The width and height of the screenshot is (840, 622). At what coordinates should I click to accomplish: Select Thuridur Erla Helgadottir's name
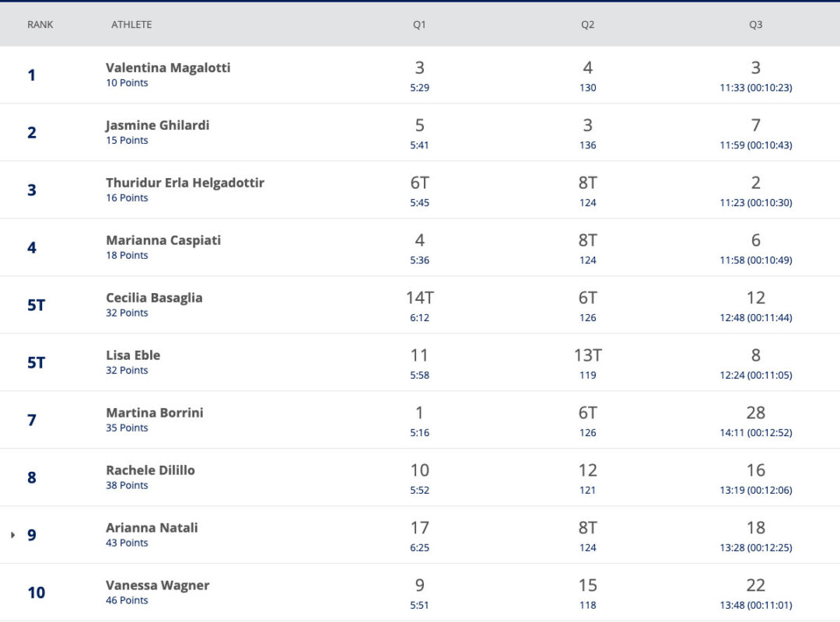[185, 183]
